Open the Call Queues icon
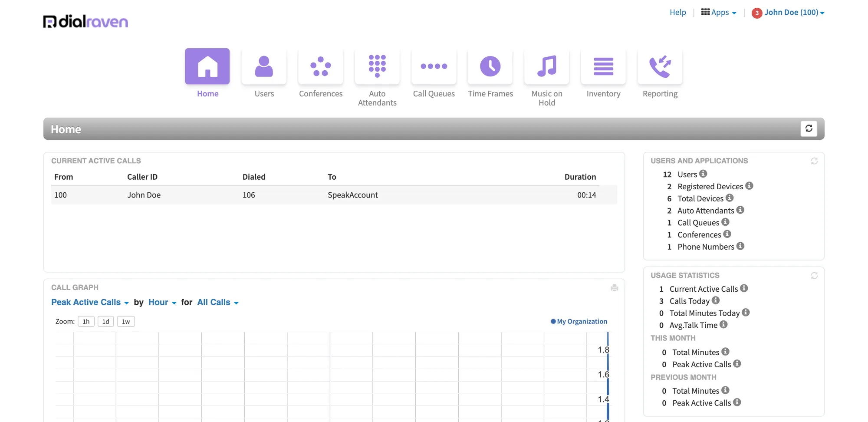This screenshot has width=868, height=422. (x=434, y=66)
